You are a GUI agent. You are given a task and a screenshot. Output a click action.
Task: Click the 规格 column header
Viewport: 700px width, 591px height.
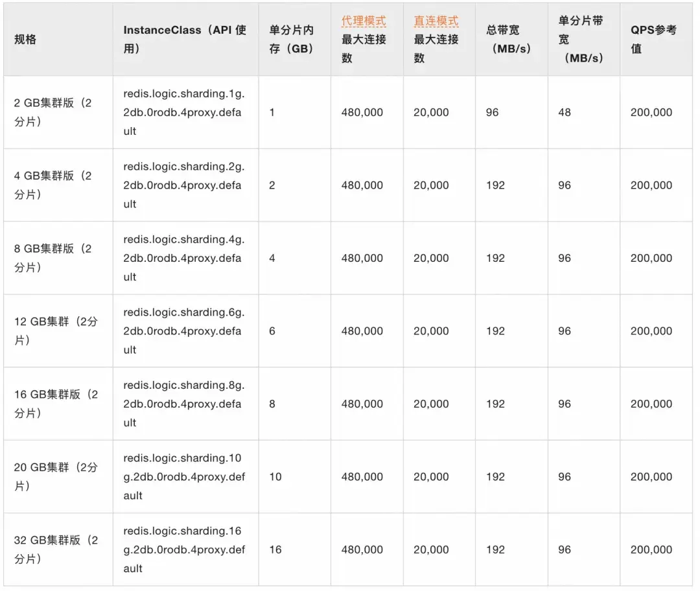coord(25,40)
